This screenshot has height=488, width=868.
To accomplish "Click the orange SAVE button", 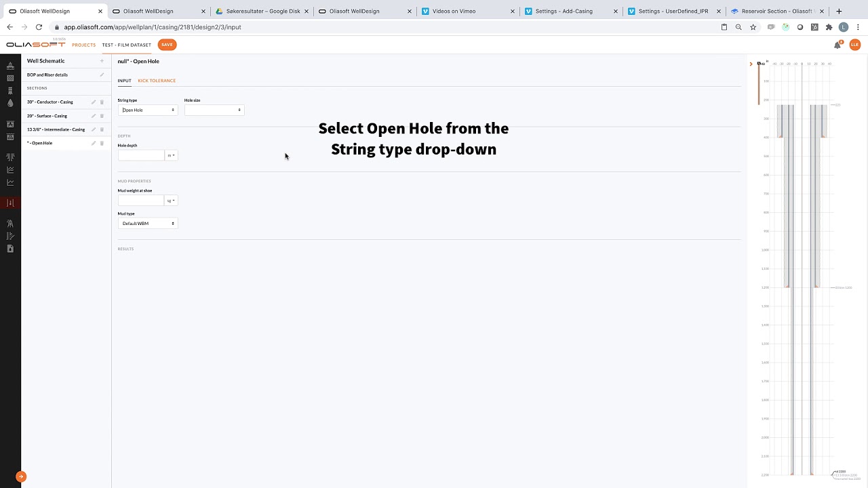I will [x=167, y=45].
